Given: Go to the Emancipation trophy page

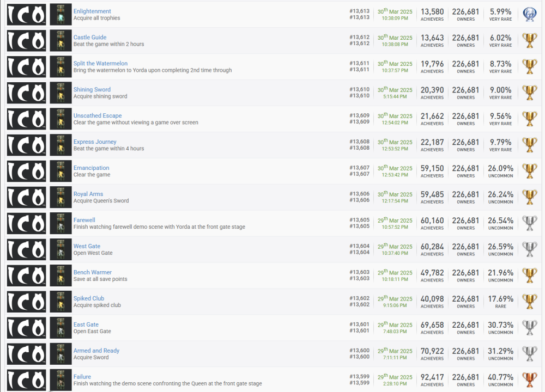Looking at the screenshot, I should coord(91,168).
